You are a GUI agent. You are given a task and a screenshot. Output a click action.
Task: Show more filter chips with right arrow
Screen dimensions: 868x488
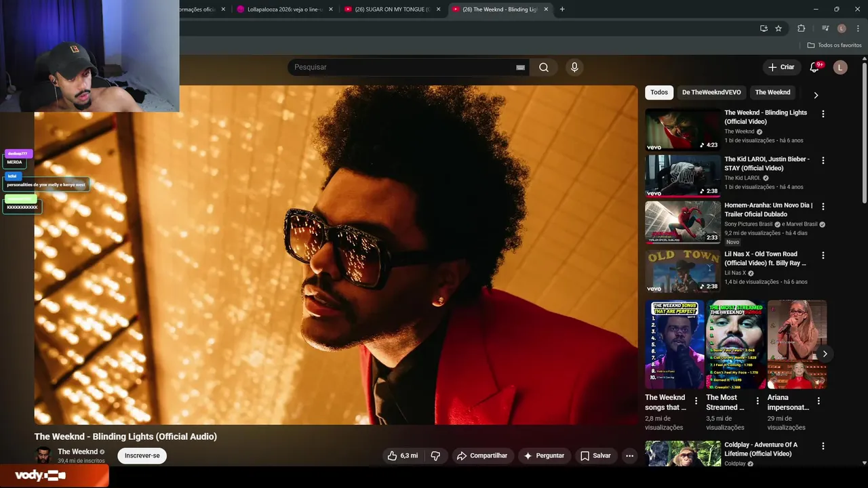[x=816, y=95]
